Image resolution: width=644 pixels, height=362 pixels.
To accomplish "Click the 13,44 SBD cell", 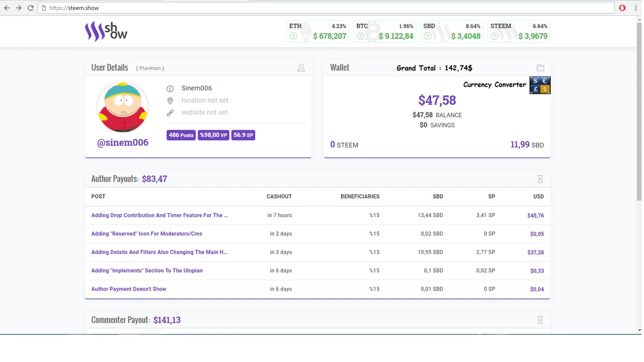I will [430, 215].
